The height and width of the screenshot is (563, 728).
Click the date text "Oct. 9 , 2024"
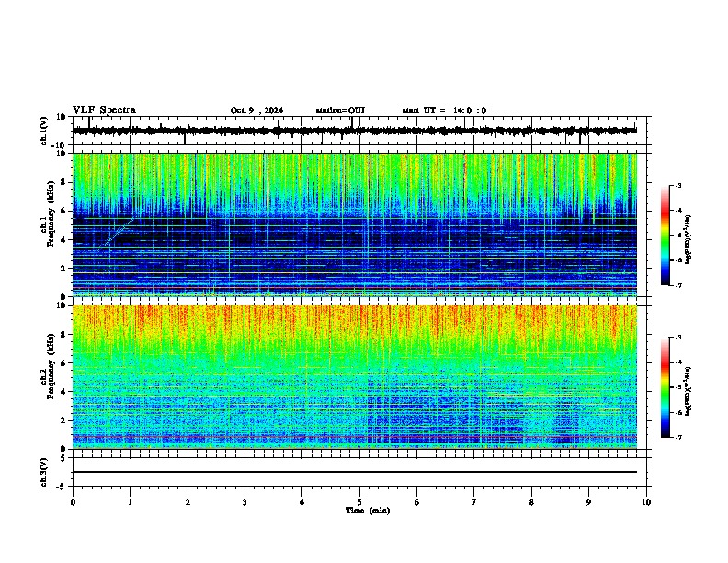[x=256, y=110]
